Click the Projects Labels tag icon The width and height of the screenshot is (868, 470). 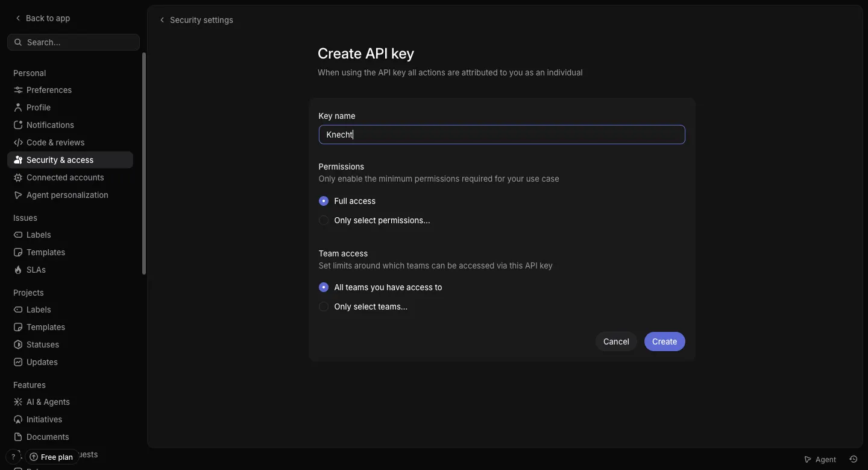[18, 310]
